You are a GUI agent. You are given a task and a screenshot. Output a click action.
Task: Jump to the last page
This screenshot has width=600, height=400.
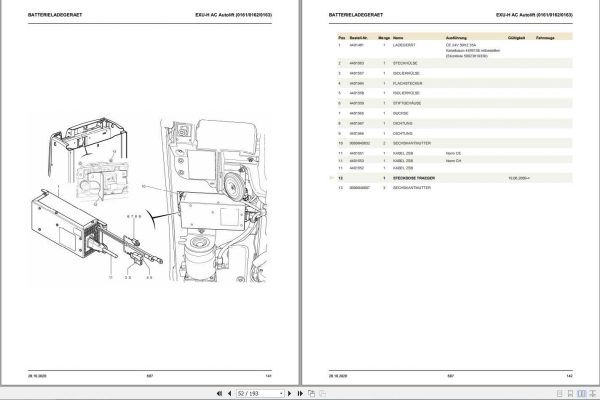300,393
